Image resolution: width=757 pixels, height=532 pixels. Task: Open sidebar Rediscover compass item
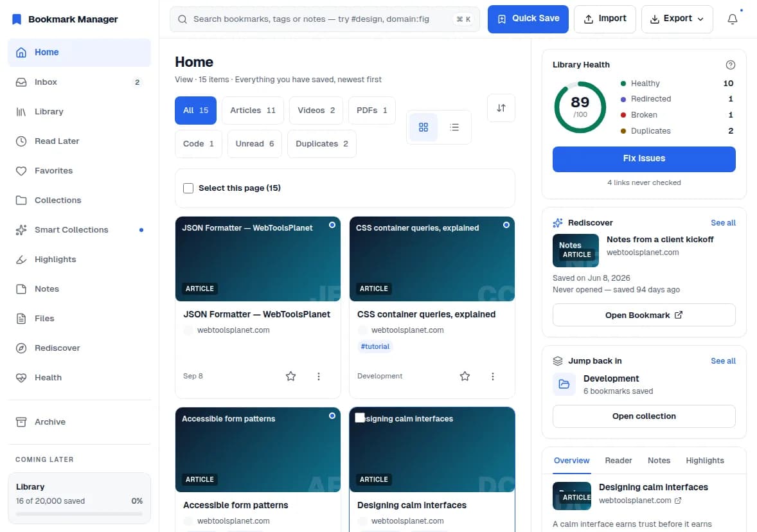(x=79, y=348)
